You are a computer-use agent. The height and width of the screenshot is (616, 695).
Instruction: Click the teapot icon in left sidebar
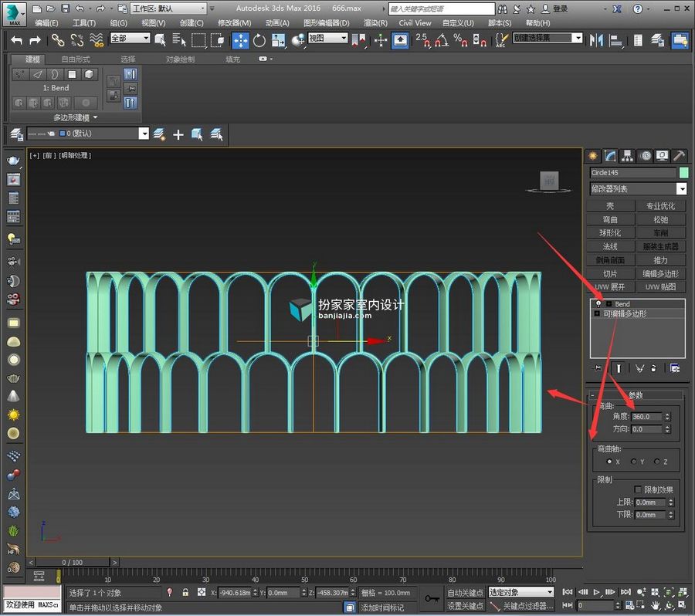click(x=13, y=161)
